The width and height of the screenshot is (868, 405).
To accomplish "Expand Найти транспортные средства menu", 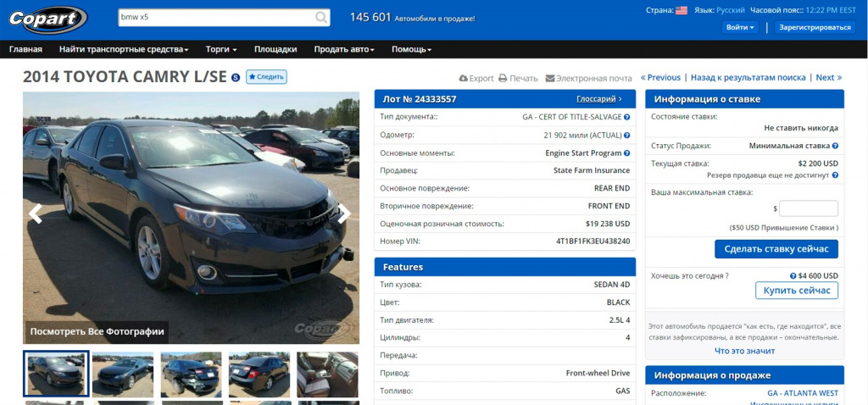I will click(124, 49).
